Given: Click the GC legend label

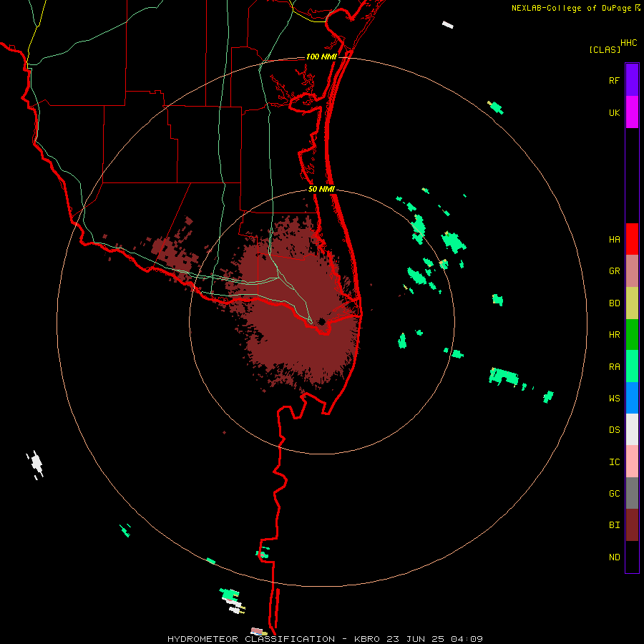Looking at the screenshot, I should click(614, 494).
